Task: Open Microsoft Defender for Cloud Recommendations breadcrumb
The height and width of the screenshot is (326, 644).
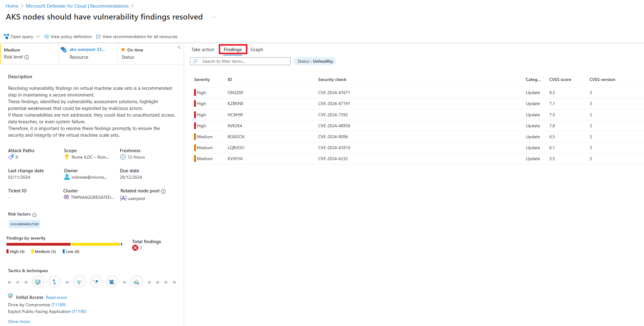Action: [77, 6]
